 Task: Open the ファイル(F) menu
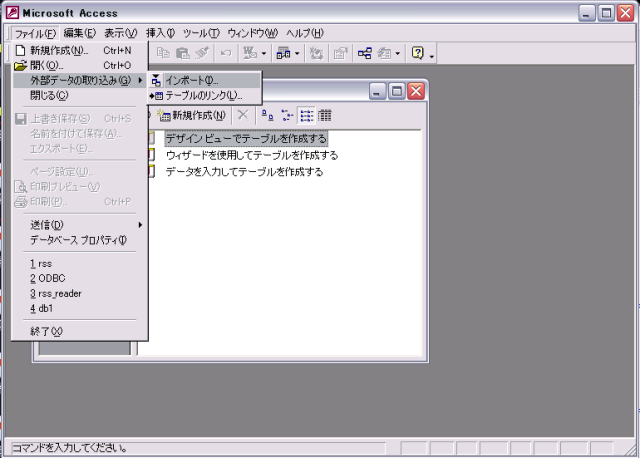pos(35,33)
